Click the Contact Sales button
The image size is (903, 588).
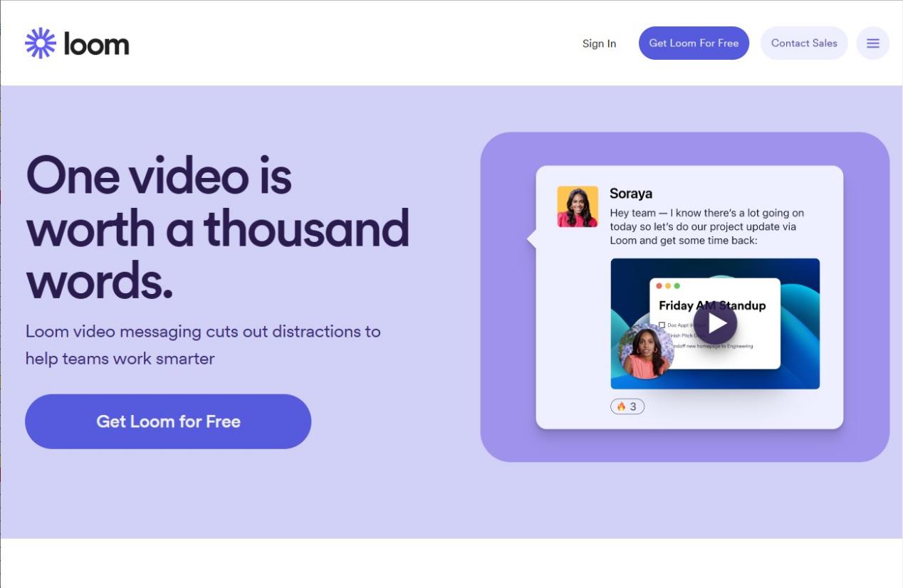click(804, 43)
